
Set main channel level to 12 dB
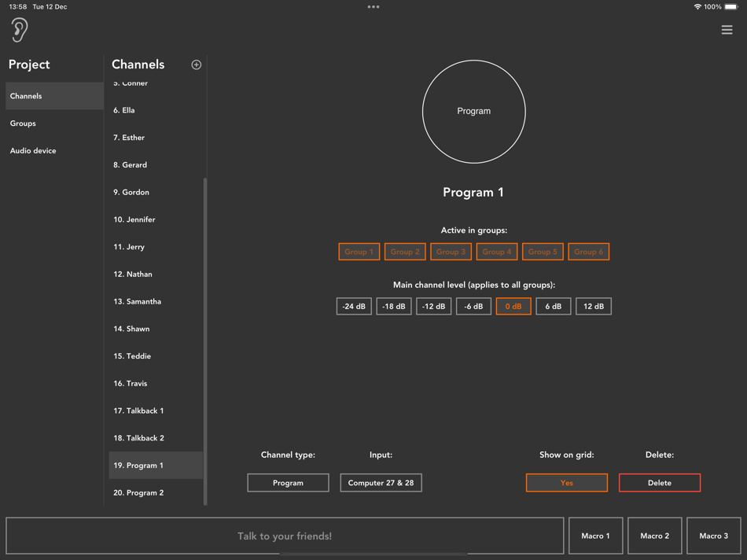(594, 306)
